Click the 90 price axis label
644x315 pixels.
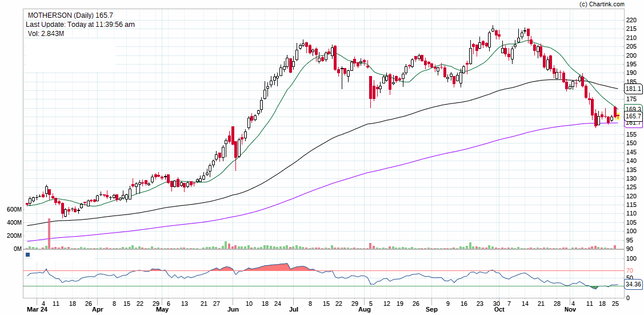pyautogui.click(x=629, y=249)
